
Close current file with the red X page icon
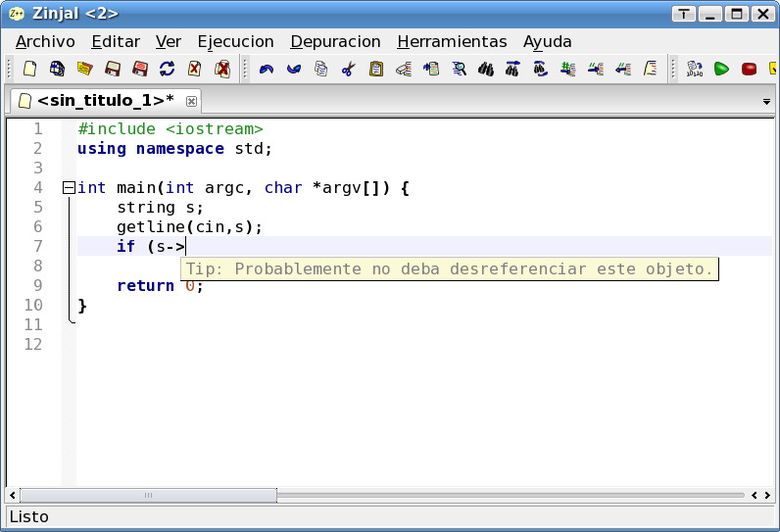194,69
